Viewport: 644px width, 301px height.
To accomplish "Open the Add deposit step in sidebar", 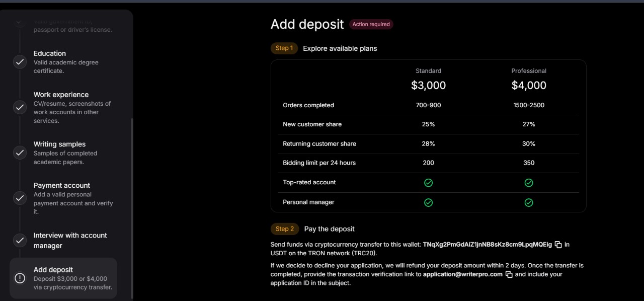I will click(63, 278).
